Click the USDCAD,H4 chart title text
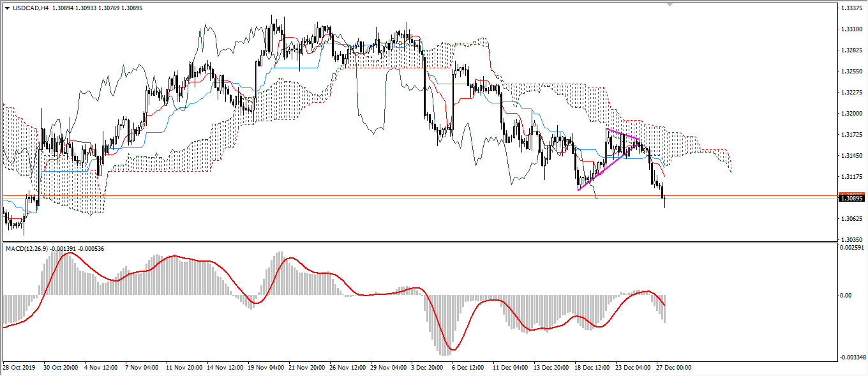The width and height of the screenshot is (868, 376). 31,8
